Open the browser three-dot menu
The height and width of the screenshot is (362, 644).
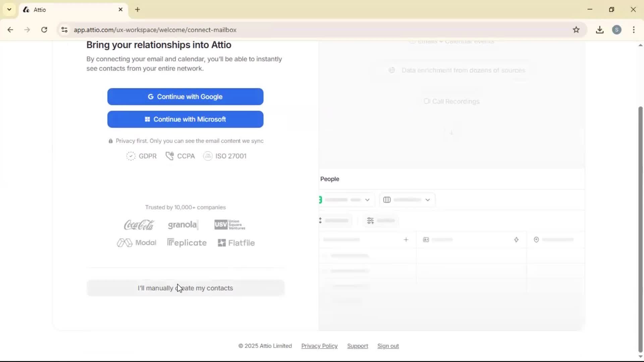[634, 30]
